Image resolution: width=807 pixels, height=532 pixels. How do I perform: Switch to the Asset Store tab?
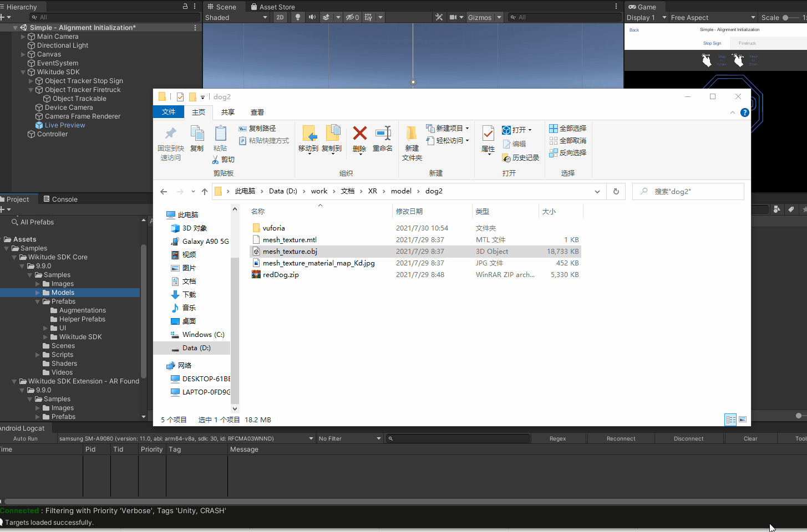(x=273, y=7)
